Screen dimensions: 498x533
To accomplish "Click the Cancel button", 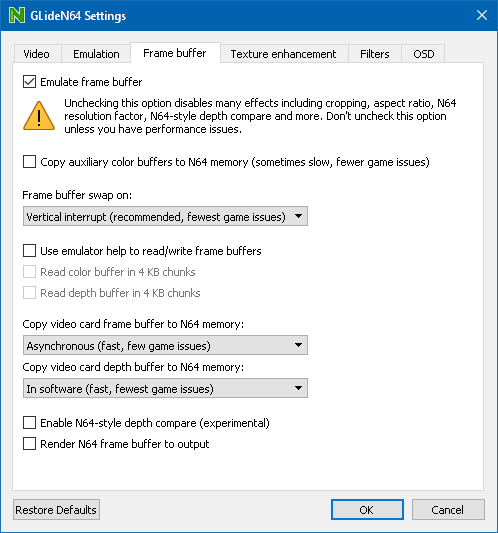I will 448,510.
